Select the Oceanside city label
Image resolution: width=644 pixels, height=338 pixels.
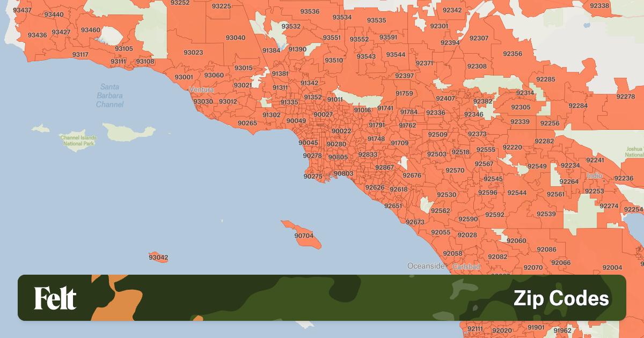pyautogui.click(x=426, y=266)
